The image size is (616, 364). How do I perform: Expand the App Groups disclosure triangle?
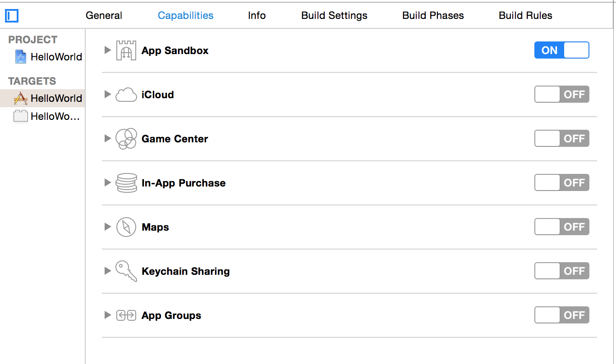point(107,315)
